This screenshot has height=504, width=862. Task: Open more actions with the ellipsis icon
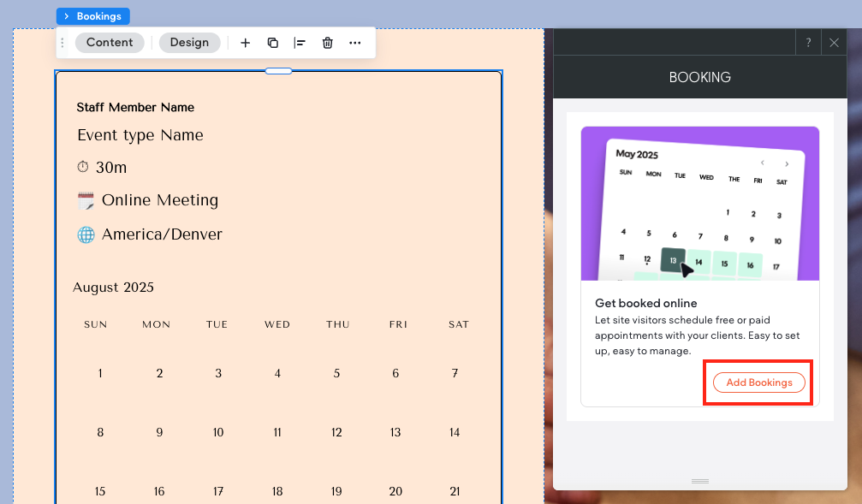[355, 42]
